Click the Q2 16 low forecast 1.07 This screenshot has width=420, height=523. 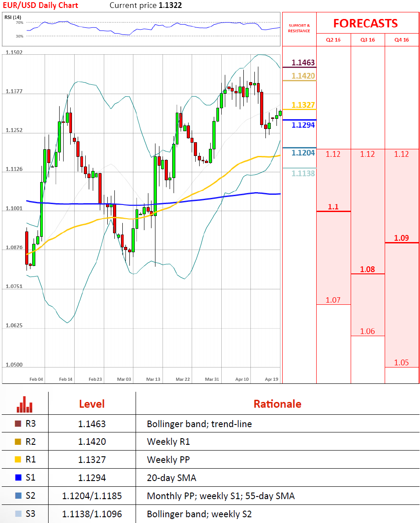click(333, 300)
